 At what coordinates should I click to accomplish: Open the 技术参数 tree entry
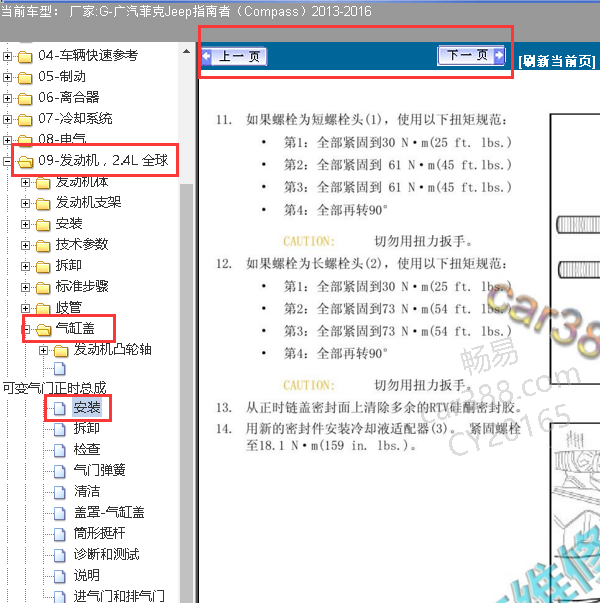pos(82,244)
